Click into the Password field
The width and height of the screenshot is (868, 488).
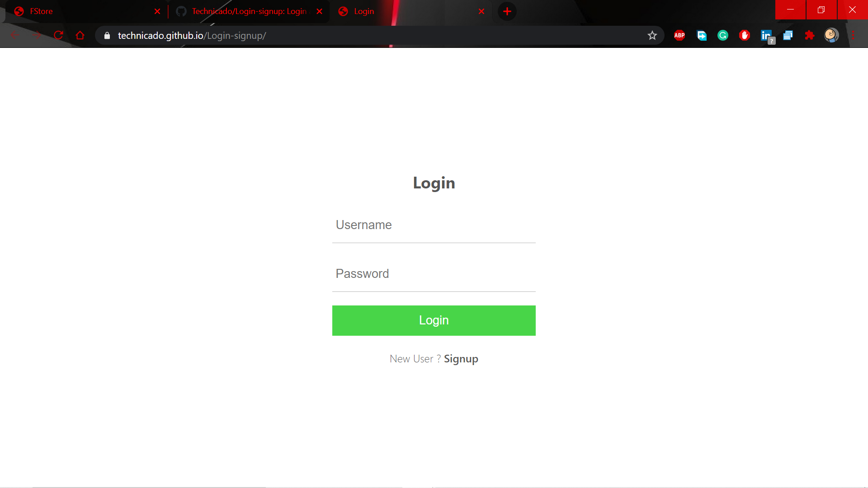tap(434, 274)
